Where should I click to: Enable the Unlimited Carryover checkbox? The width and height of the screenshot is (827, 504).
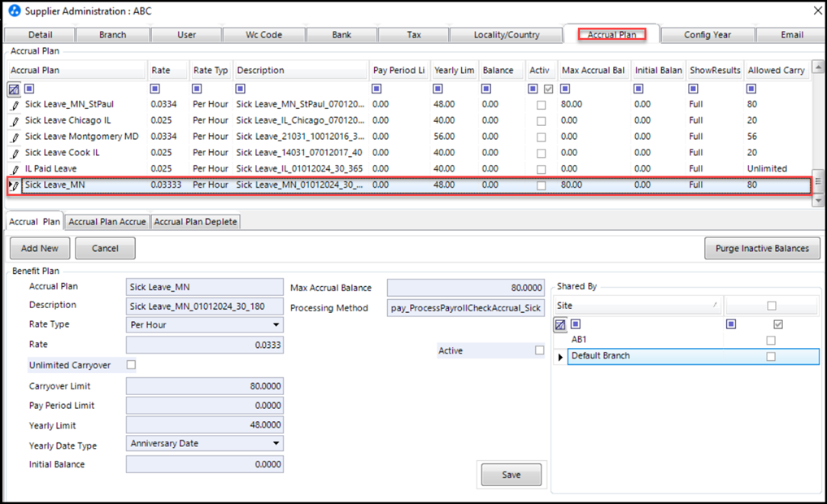(132, 364)
